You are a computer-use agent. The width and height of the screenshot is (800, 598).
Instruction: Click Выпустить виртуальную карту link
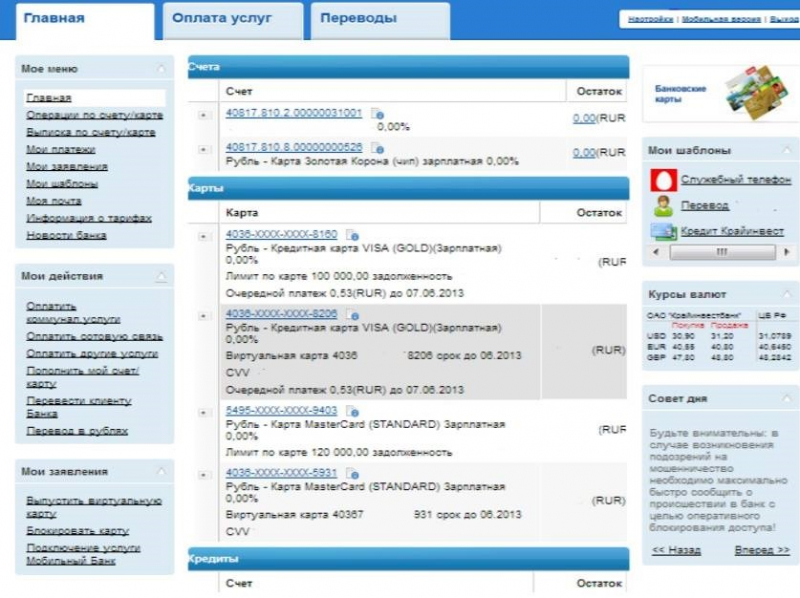pos(94,507)
